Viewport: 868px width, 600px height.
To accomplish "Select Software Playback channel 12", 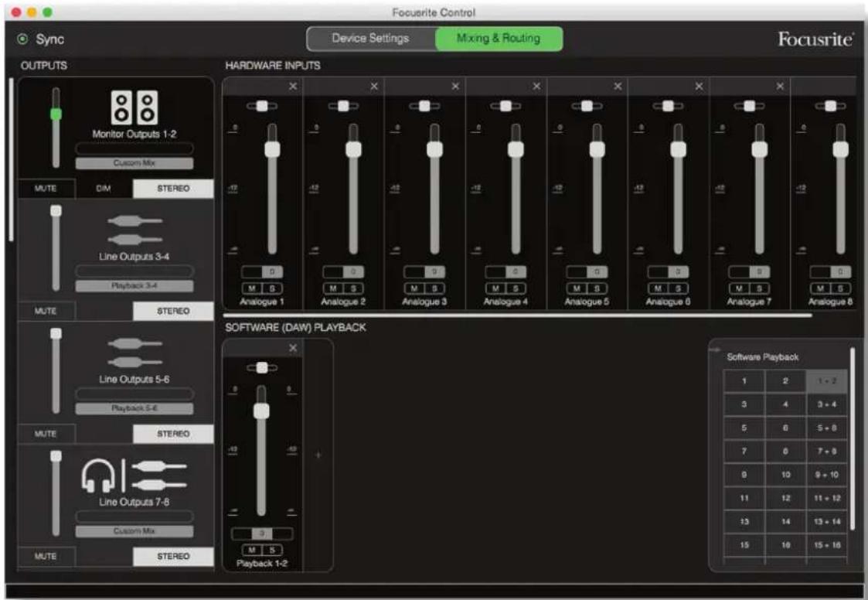I will coord(785,498).
